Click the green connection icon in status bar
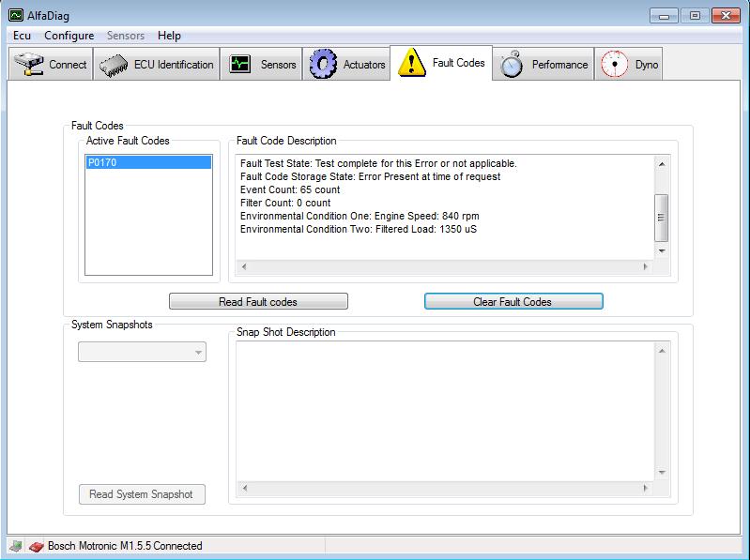Screen dimensions: 750x560 tap(16, 546)
